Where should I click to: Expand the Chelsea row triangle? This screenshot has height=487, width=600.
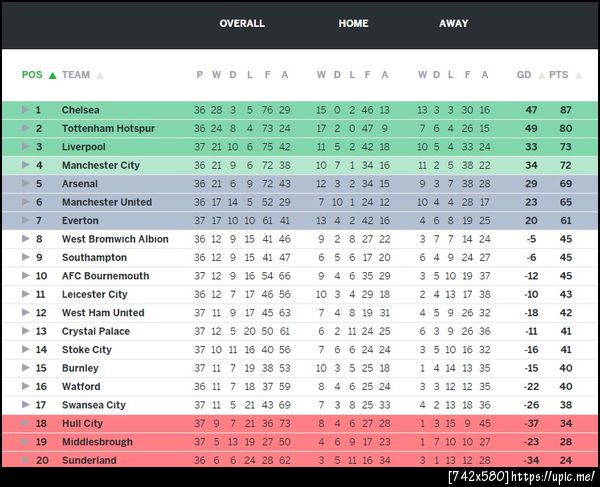pyautogui.click(x=26, y=110)
